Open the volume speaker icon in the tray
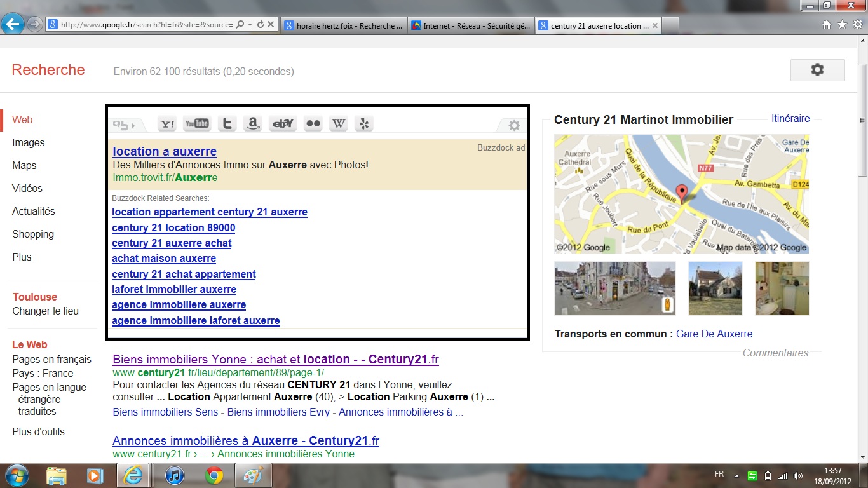868x488 pixels. click(798, 476)
